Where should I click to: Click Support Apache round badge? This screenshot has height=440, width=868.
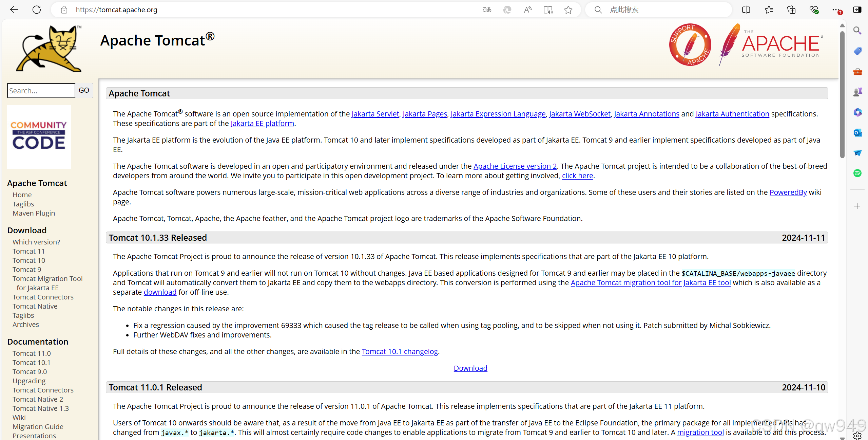(690, 44)
